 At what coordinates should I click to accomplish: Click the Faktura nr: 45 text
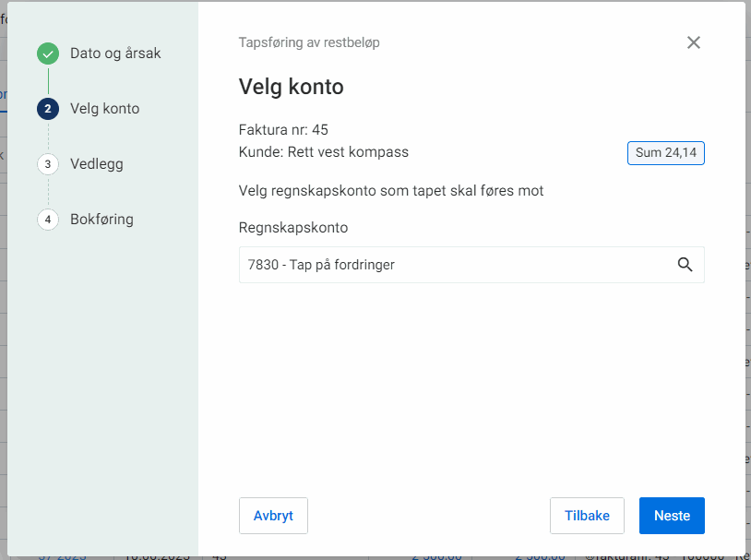[x=283, y=130]
